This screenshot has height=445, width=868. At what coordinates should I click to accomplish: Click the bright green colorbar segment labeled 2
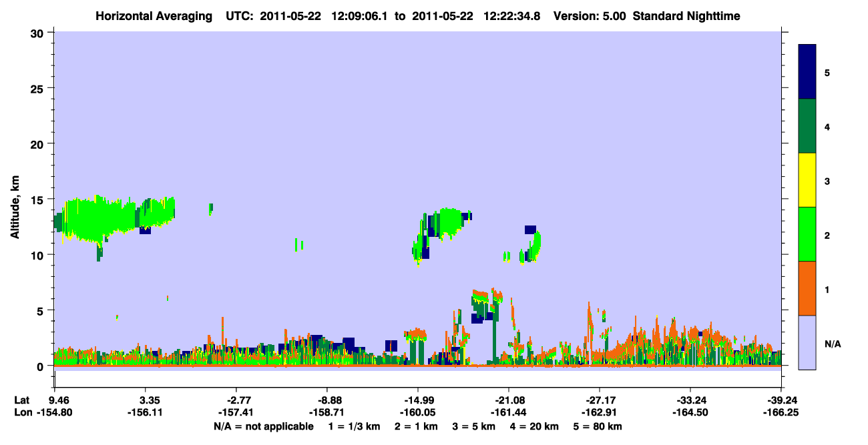tap(807, 234)
